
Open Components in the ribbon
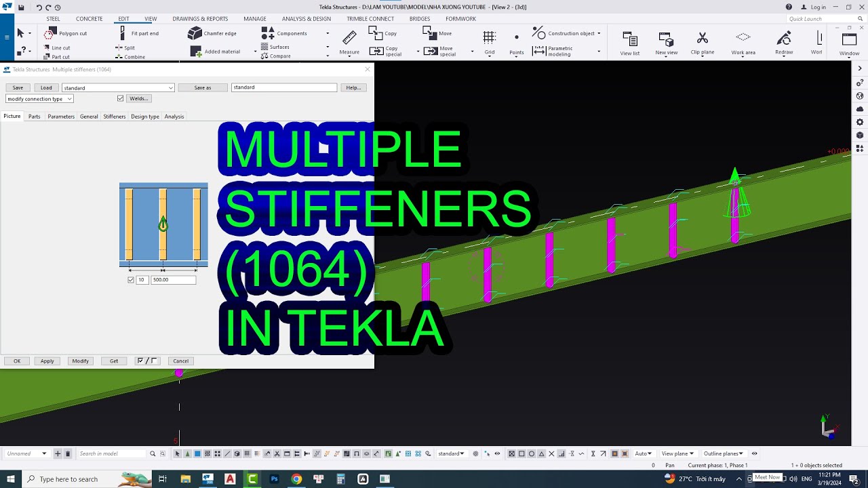pyautogui.click(x=285, y=33)
